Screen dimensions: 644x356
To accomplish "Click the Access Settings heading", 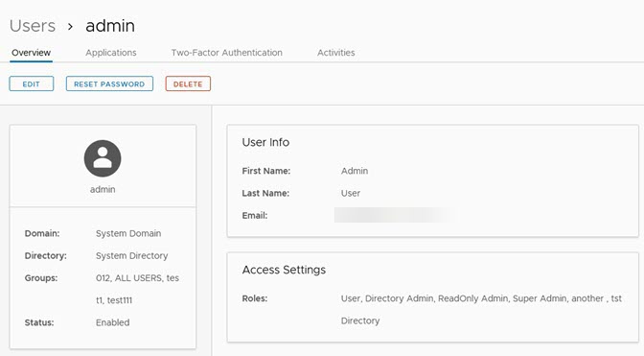I will point(284,270).
